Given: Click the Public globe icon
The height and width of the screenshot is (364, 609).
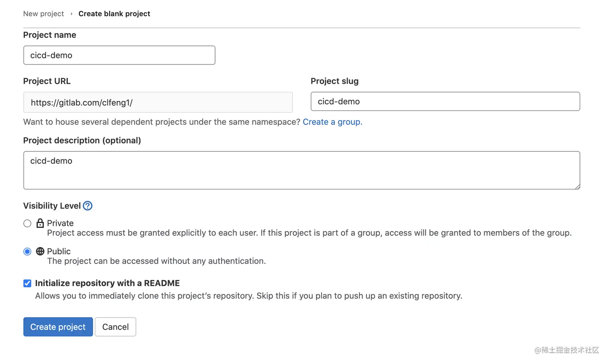Looking at the screenshot, I should tap(40, 251).
